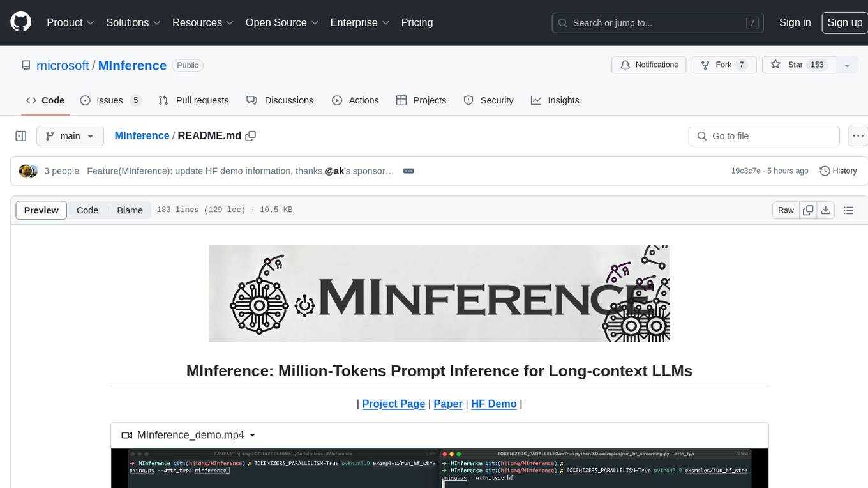Open the GitHub home logo

20,22
